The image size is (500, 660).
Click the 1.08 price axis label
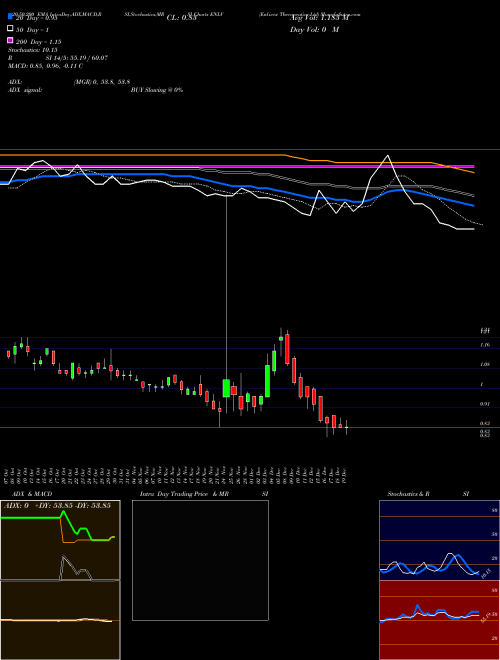[484, 365]
